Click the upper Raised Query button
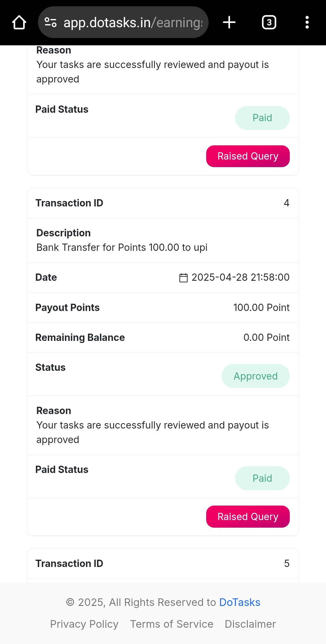 248,156
